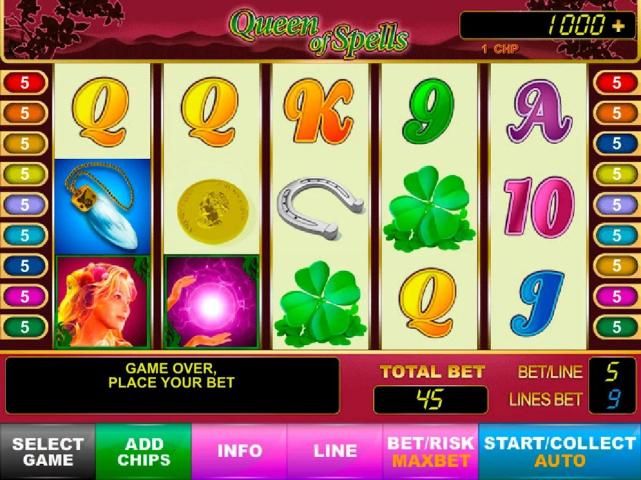641x480 pixels.
Task: Click the purple letter A symbol
Action: 538,112
